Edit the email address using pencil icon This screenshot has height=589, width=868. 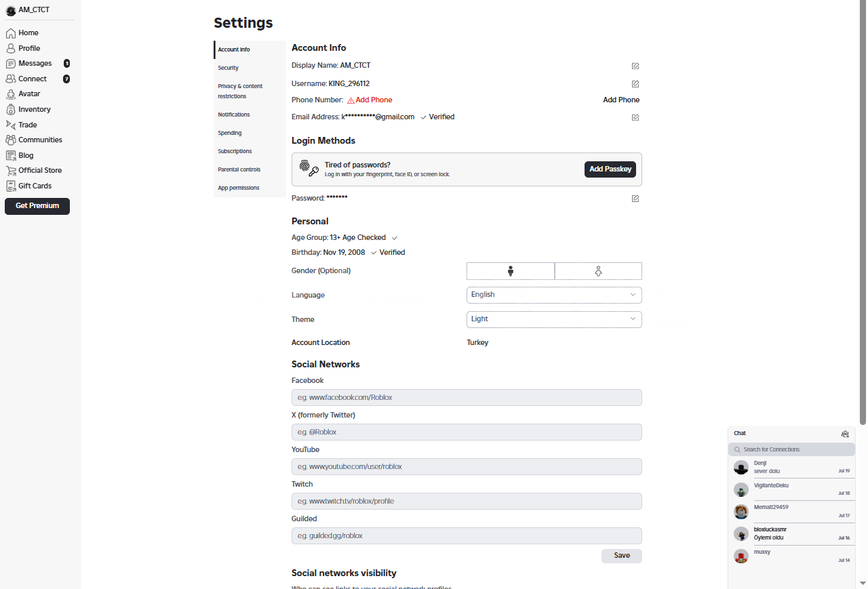pyautogui.click(x=635, y=117)
